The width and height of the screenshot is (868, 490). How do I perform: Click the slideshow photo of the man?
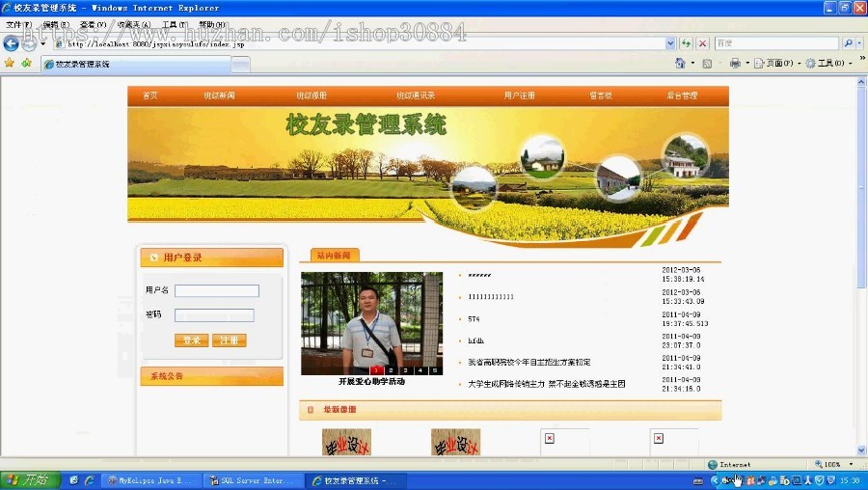tap(372, 323)
